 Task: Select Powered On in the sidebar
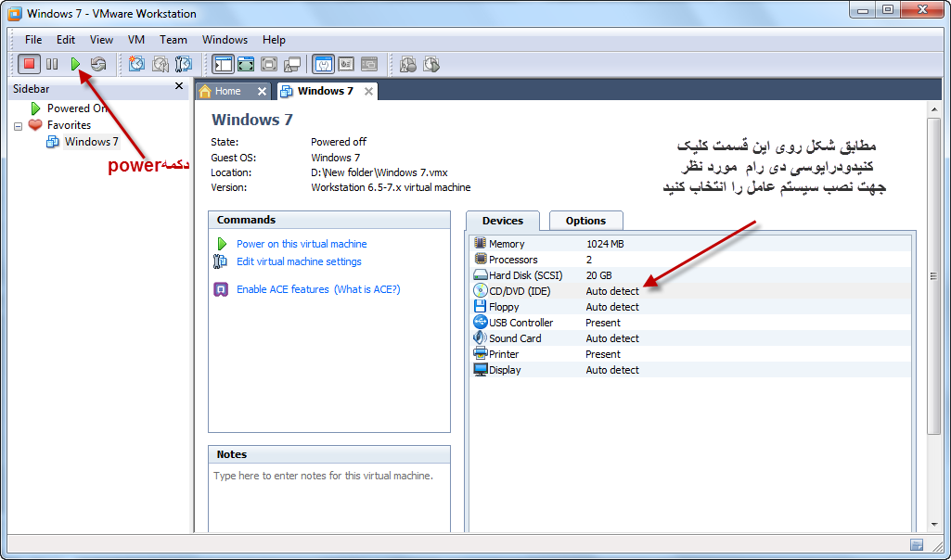77,108
